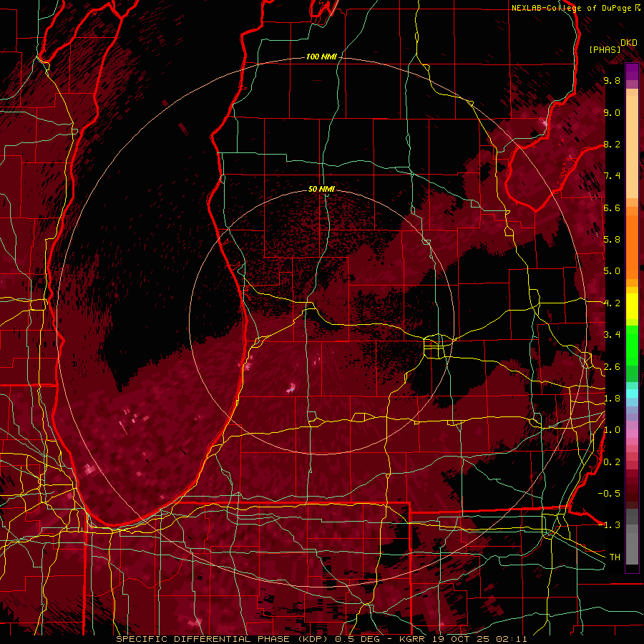Click the 19 OCT 25 date in caption
Image resolution: width=644 pixels, height=644 pixels.
[462, 639]
